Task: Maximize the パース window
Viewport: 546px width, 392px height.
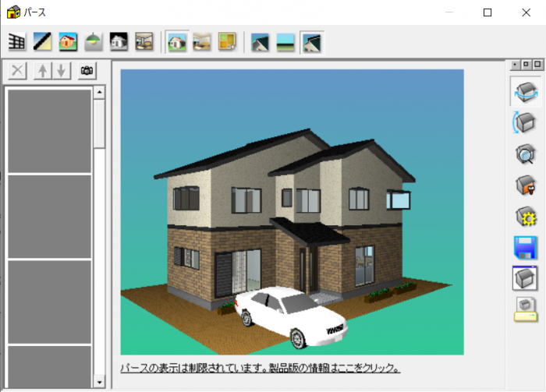Action: click(487, 12)
